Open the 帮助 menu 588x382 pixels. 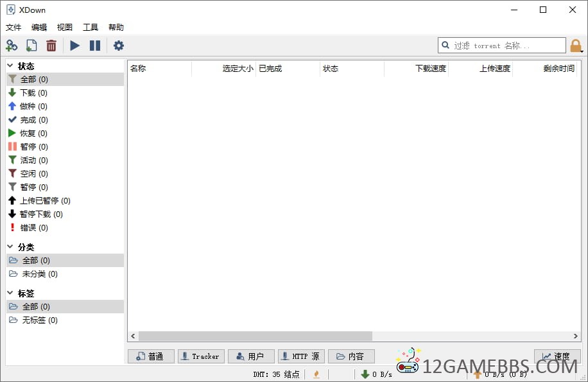[x=116, y=28]
